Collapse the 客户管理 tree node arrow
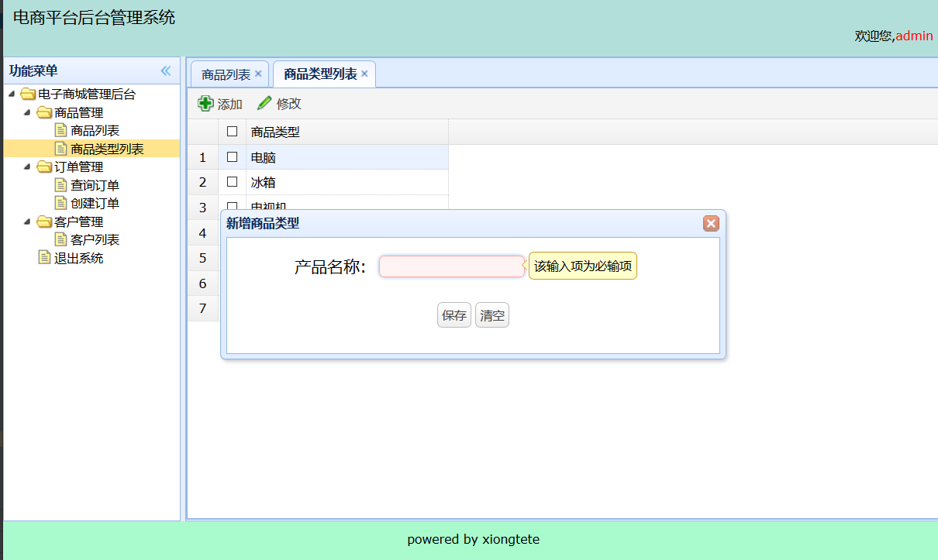The height and width of the screenshot is (560, 938). click(28, 222)
